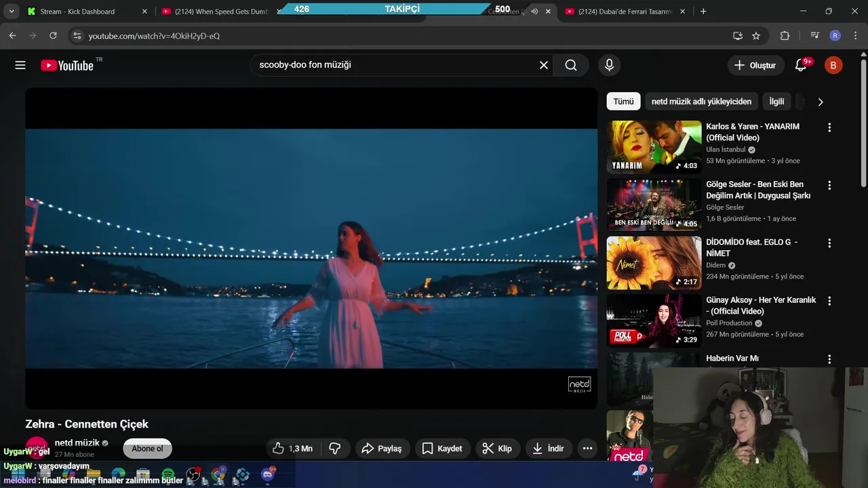Open Discord from the taskbar
The width and height of the screenshot is (868, 488).
pyautogui.click(x=268, y=474)
